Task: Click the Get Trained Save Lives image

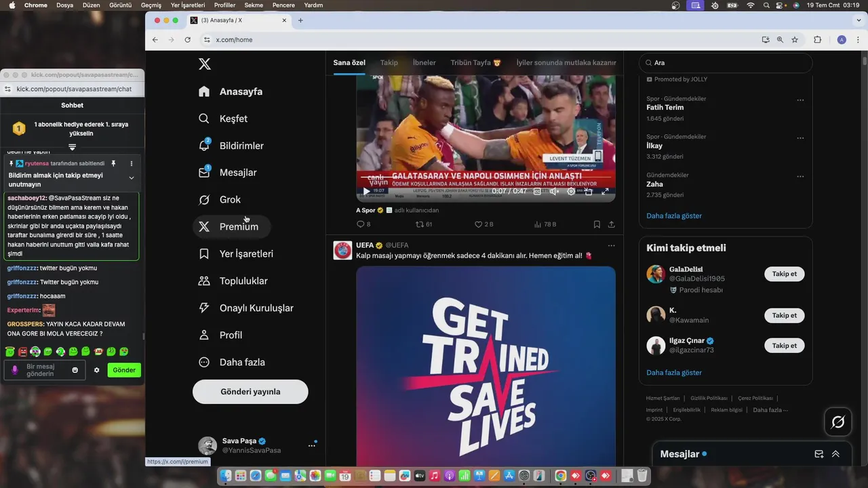Action: click(486, 366)
